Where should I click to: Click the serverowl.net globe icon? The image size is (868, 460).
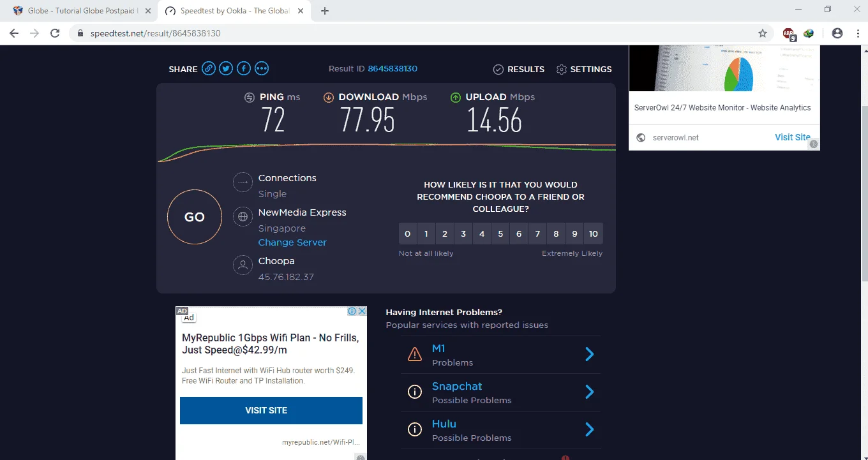click(641, 137)
